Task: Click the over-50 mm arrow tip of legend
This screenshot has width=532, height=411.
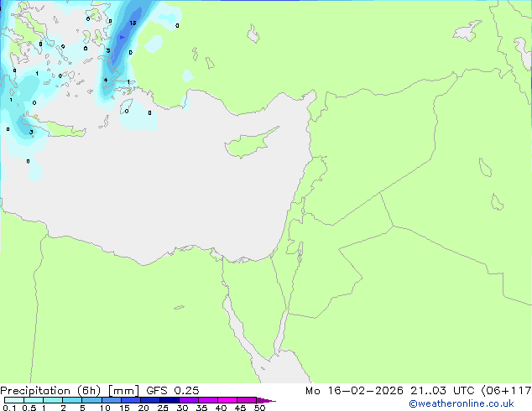Action: [x=266, y=400]
